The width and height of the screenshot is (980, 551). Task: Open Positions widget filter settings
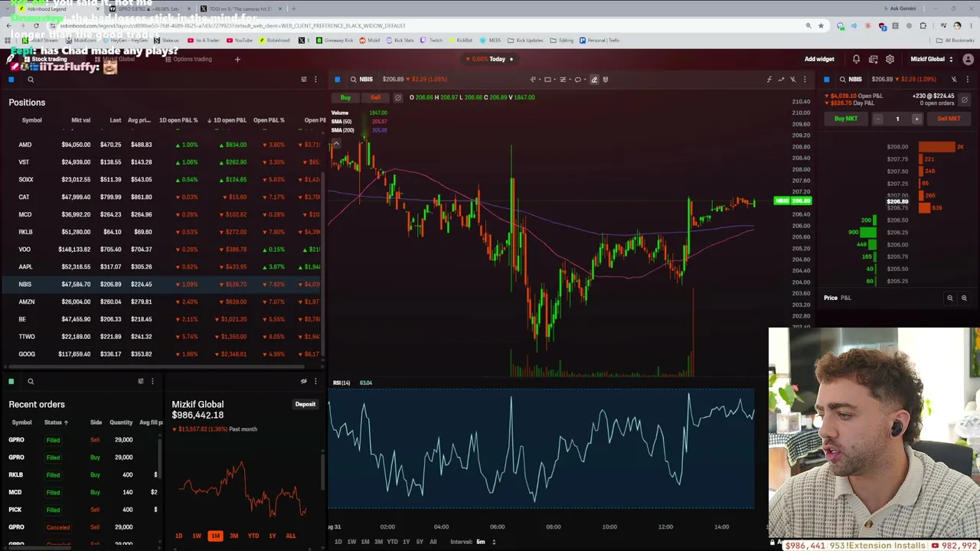click(x=304, y=80)
